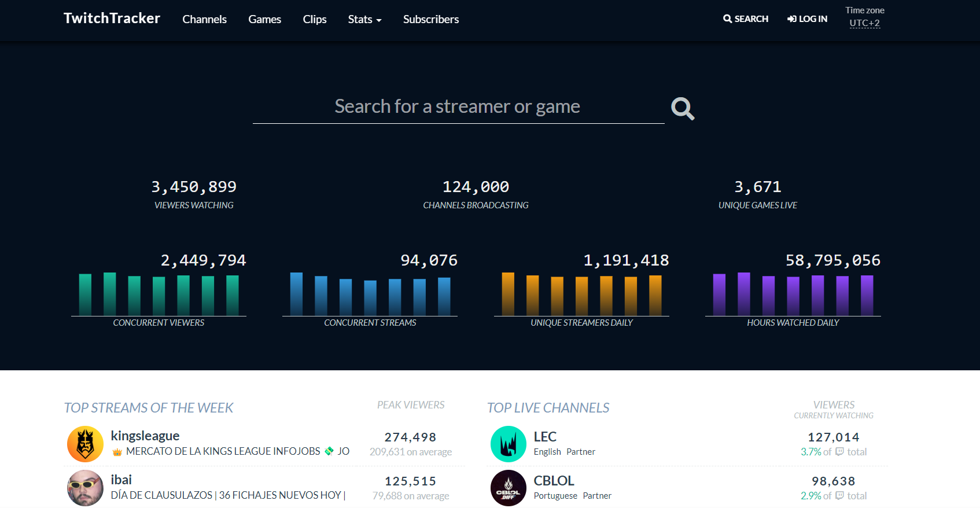Open the kingsleague channel avatar

click(85, 444)
